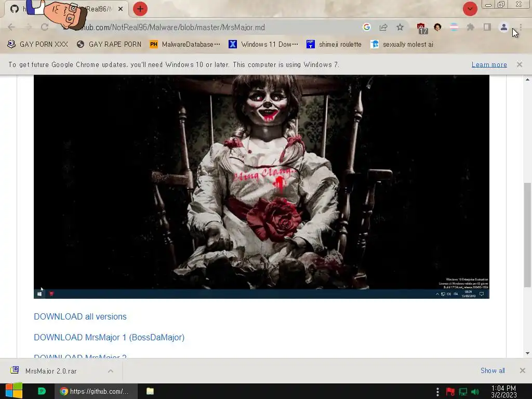Open the Windows Start button

pyautogui.click(x=14, y=391)
